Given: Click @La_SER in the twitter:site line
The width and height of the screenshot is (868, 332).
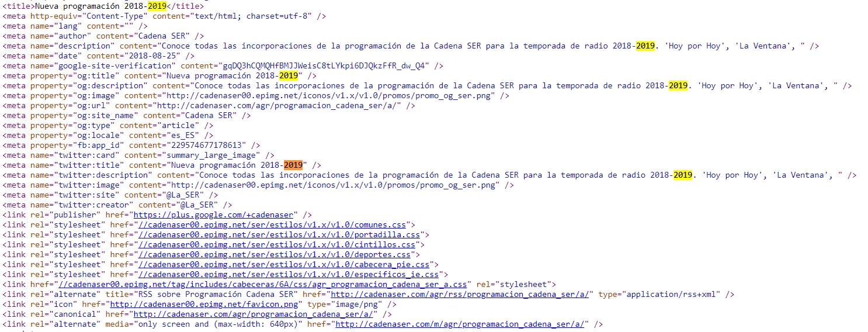Looking at the screenshot, I should 183,195.
